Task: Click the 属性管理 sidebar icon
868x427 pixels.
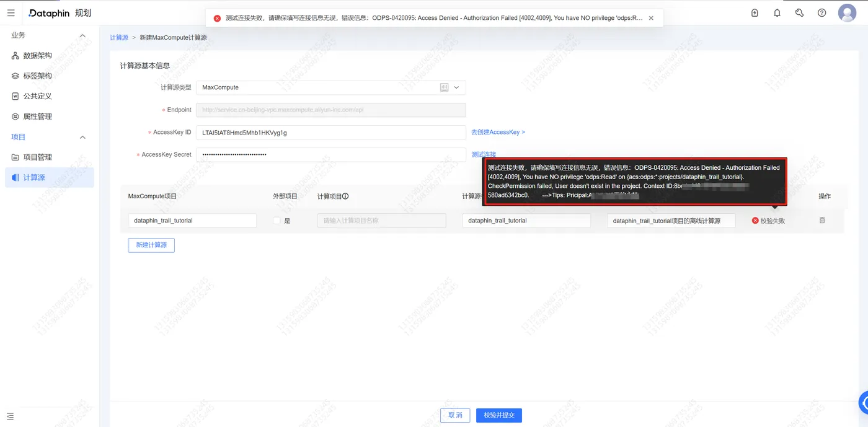Action: tap(15, 117)
